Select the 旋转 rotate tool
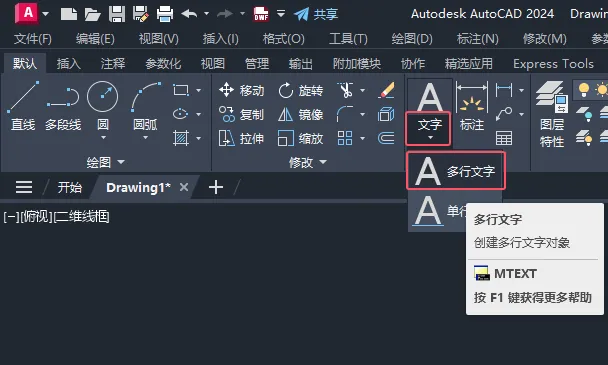The width and height of the screenshot is (608, 365). (301, 90)
